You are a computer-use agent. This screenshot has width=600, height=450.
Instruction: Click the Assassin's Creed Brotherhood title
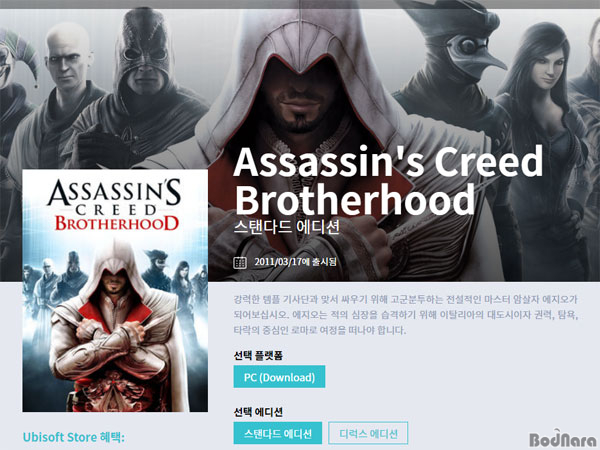click(x=388, y=181)
